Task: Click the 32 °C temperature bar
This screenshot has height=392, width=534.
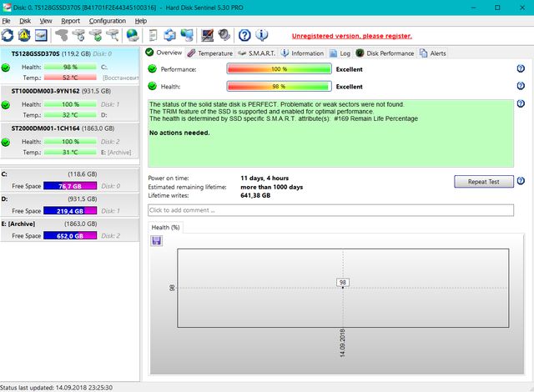Action: click(x=70, y=115)
